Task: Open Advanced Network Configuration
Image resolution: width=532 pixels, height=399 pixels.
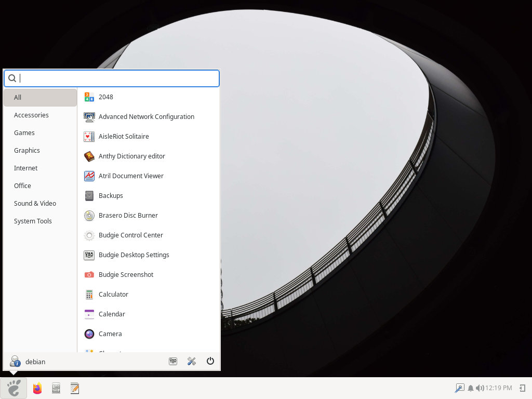Action: point(147,116)
